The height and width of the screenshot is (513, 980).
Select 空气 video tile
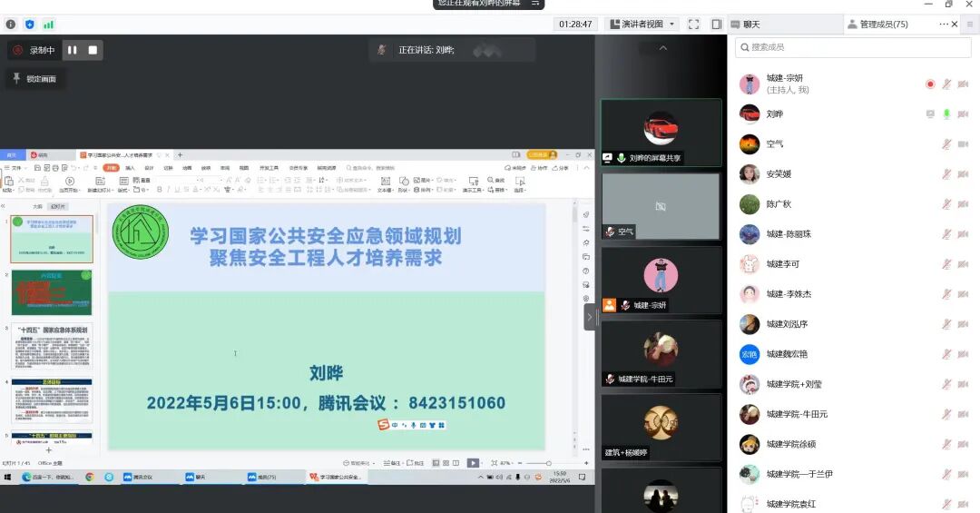(661, 206)
